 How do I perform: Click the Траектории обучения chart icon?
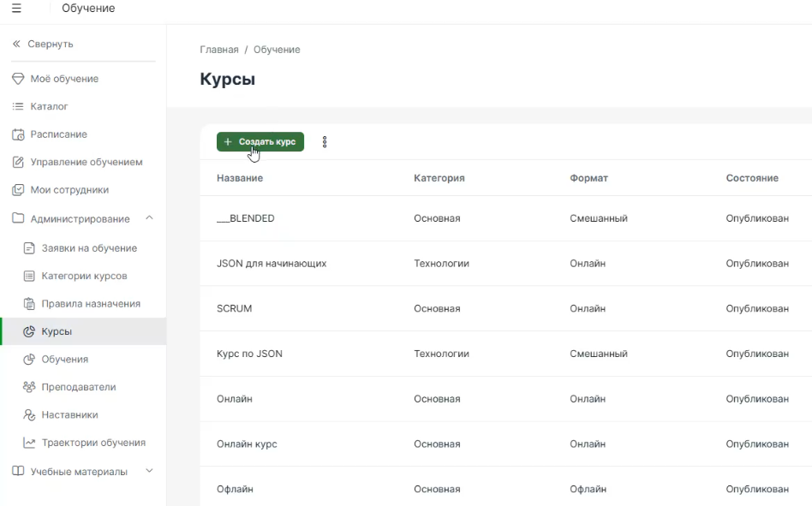[29, 443]
